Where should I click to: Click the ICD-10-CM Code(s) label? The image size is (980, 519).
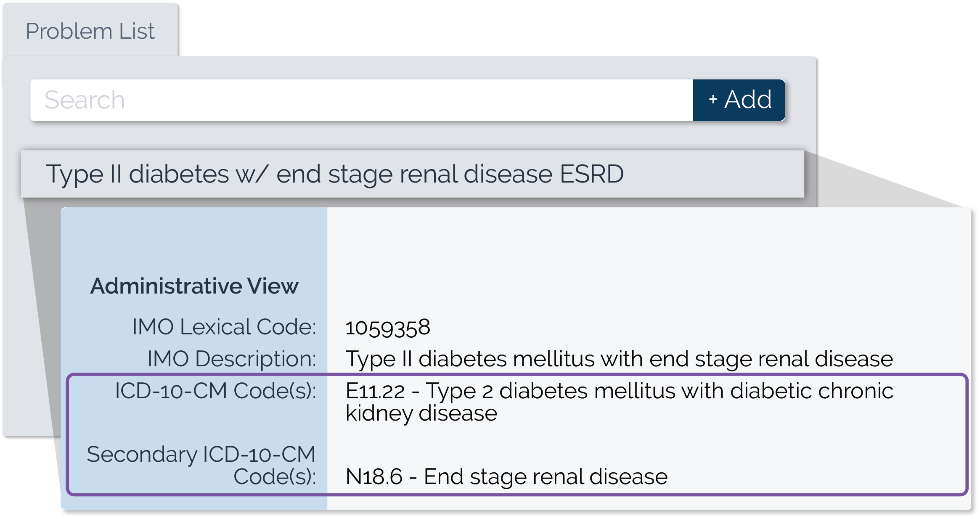tap(215, 391)
